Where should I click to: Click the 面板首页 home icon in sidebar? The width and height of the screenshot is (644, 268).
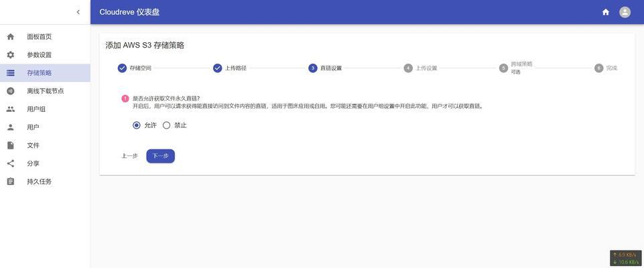[11, 37]
